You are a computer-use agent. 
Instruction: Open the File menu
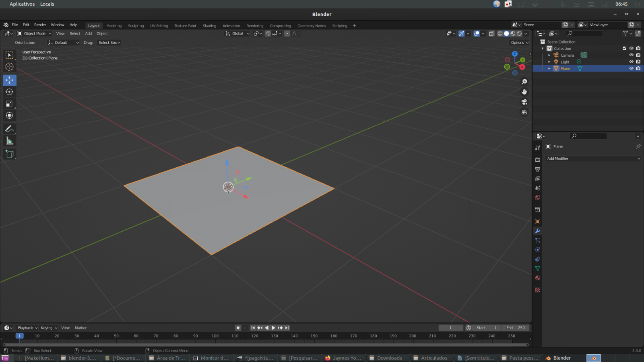tap(15, 25)
